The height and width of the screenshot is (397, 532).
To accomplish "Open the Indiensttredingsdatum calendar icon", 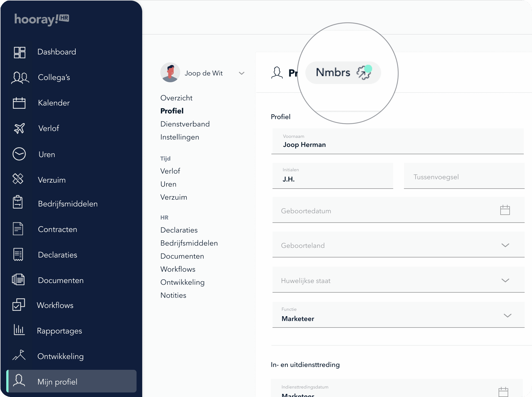I will coord(503,392).
